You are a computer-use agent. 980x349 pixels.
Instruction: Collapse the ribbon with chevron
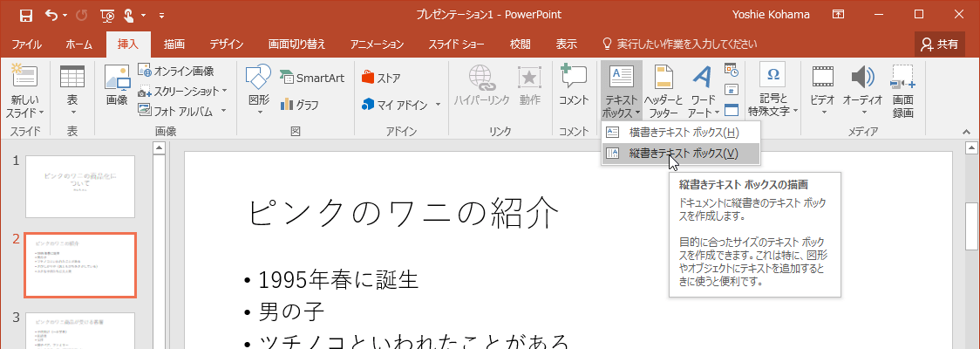(x=966, y=132)
